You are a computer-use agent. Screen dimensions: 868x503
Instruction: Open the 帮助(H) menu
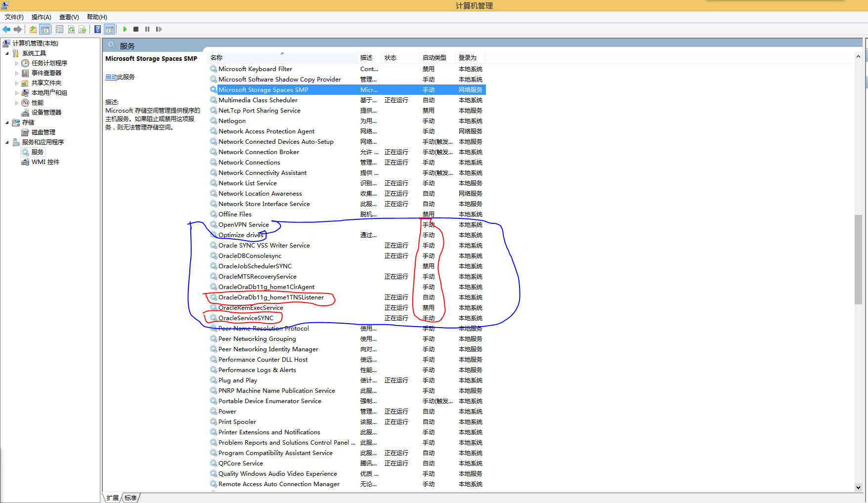point(97,17)
